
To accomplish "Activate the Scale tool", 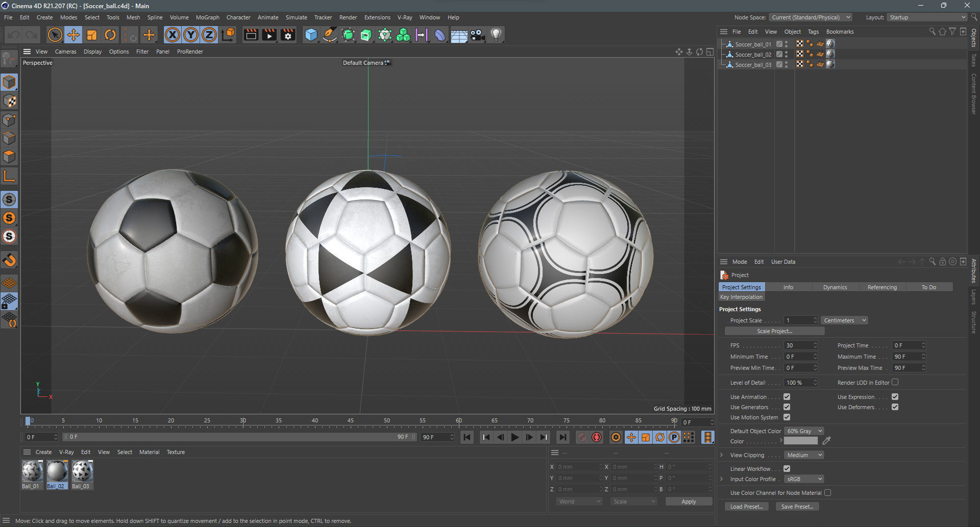I will click(92, 35).
